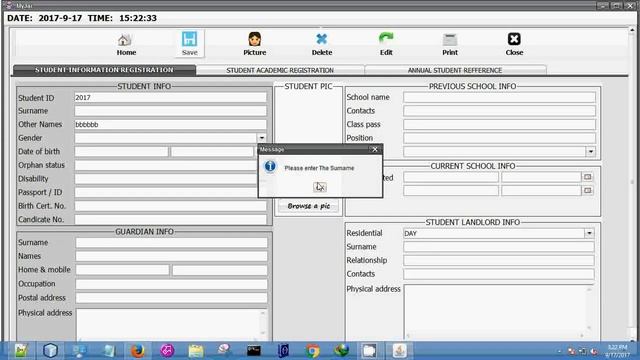This screenshot has width=640, height=360.
Task: Click the Disability input field
Action: (x=166, y=179)
